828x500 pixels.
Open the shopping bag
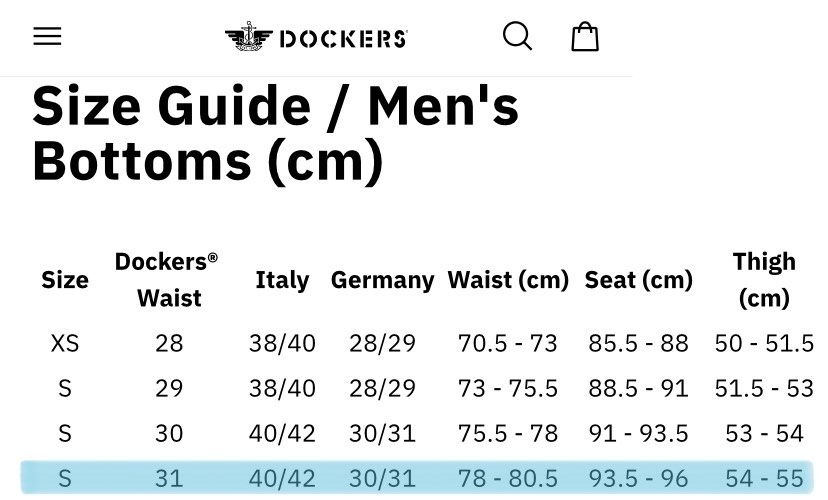585,36
